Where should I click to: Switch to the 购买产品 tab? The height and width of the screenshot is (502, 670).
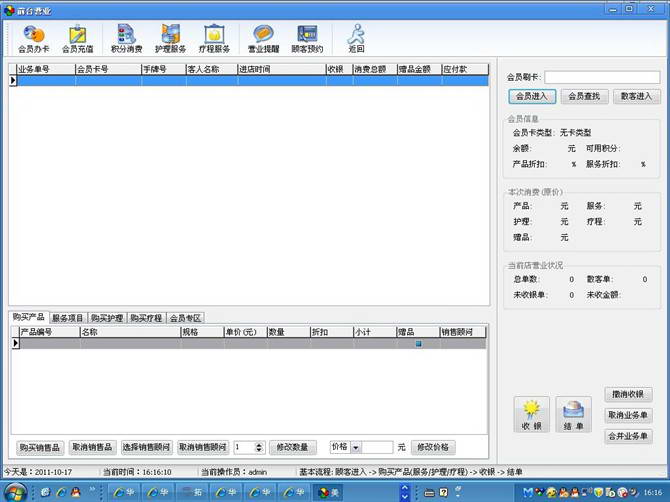(x=29, y=317)
